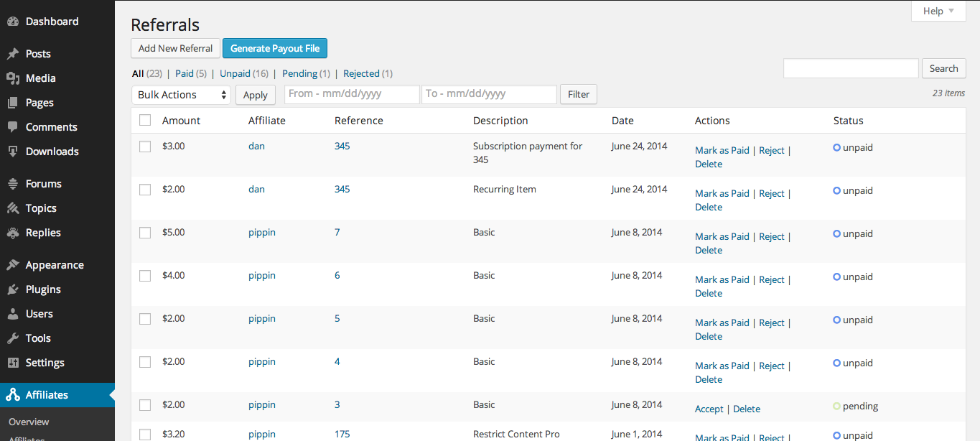Click the Appearance paintbrush icon
980x441 pixels.
coord(12,265)
